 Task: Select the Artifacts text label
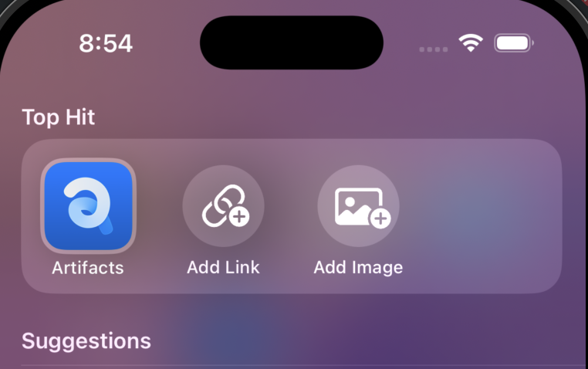point(88,268)
